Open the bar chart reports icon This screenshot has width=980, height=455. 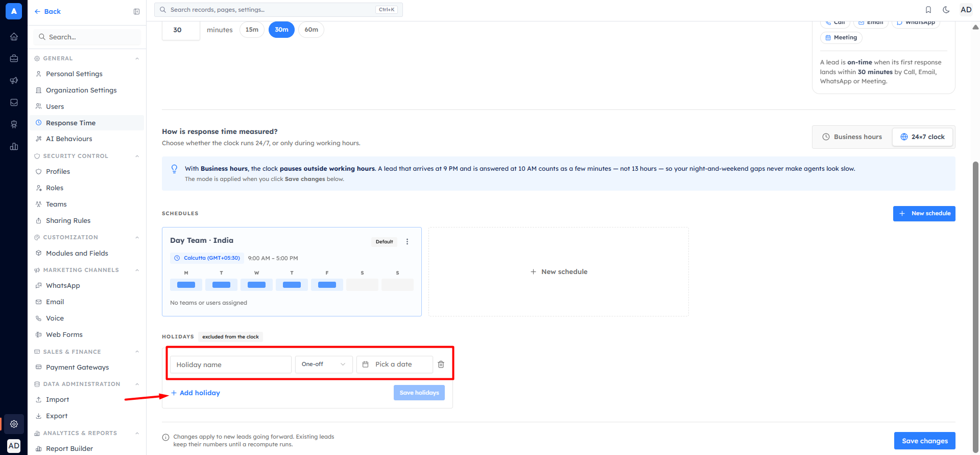click(x=14, y=147)
